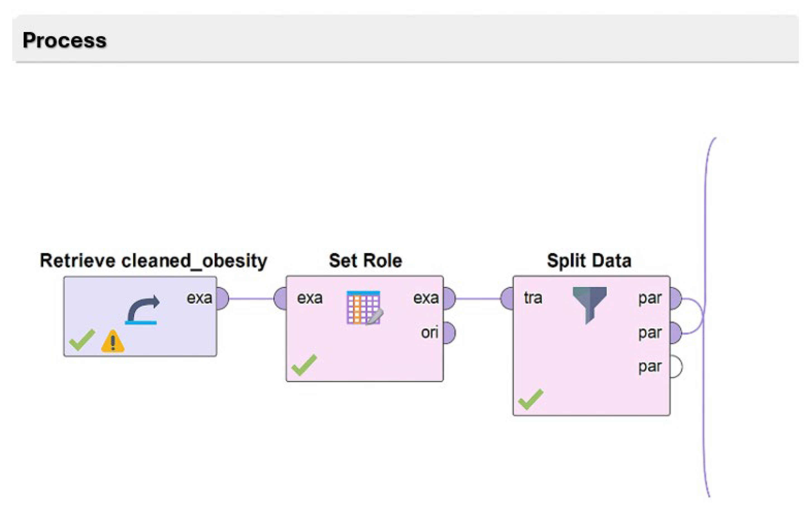This screenshot has height=507, width=812.
Task: Click the green checkmark on Split Data
Action: (x=530, y=399)
